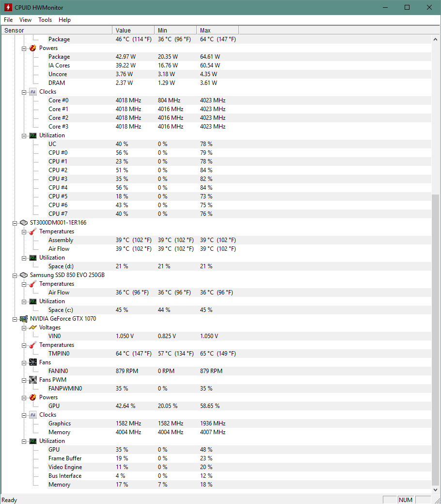Viewport: 441px width, 504px height.
Task: Click the CPU Clocks waveform icon
Action: (33, 92)
